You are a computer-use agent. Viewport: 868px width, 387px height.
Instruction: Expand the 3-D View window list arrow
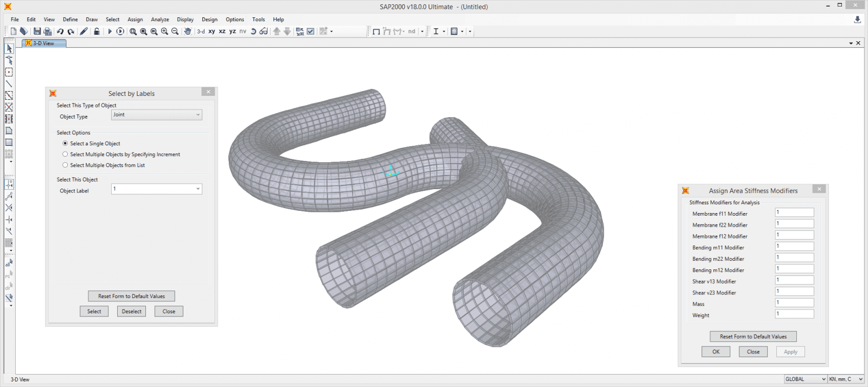(851, 43)
